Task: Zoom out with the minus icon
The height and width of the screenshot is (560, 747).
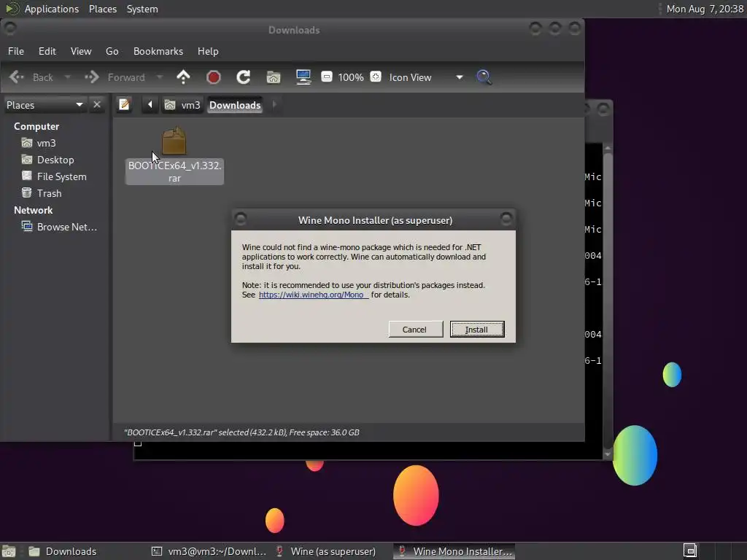Action: pyautogui.click(x=326, y=77)
